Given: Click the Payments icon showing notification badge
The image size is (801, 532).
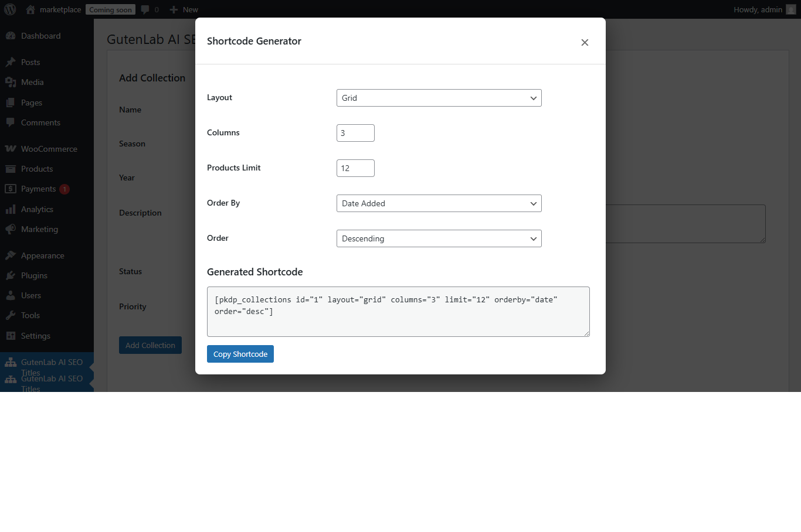Looking at the screenshot, I should click(12, 189).
